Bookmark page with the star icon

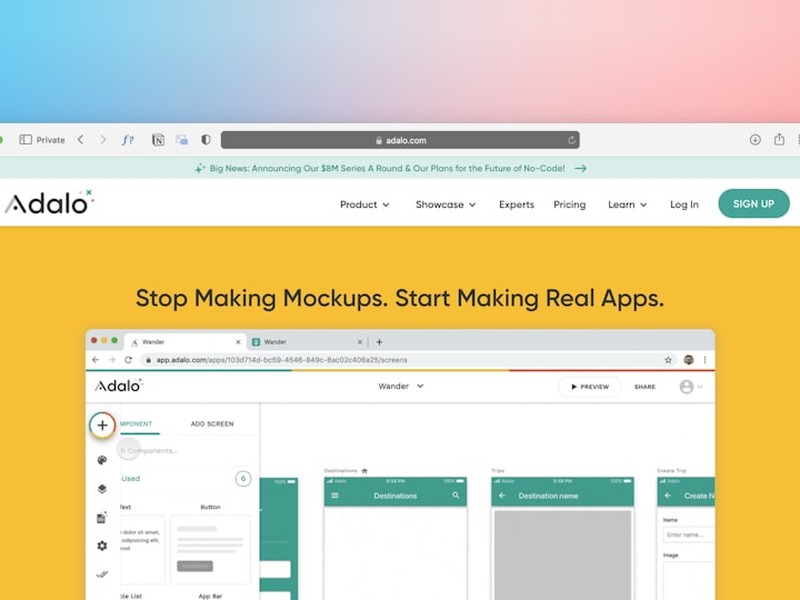(x=668, y=360)
